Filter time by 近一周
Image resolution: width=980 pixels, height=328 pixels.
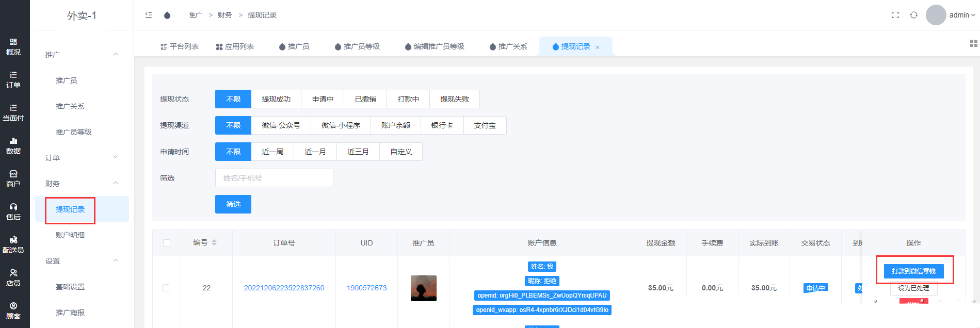(272, 152)
